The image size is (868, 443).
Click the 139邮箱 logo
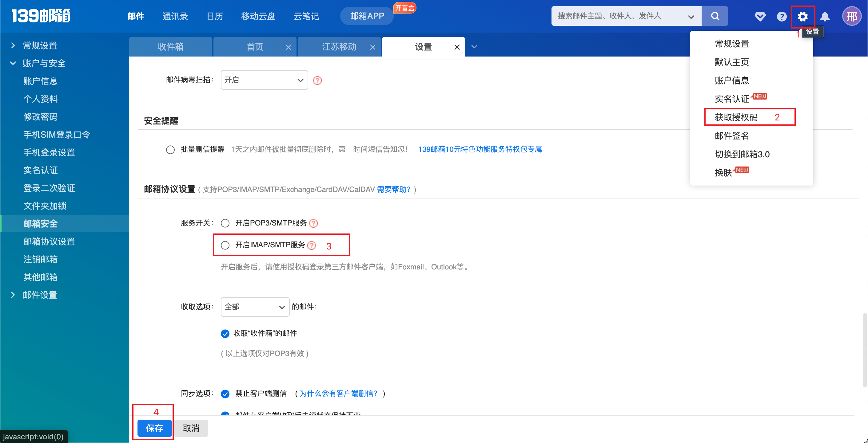pos(40,15)
